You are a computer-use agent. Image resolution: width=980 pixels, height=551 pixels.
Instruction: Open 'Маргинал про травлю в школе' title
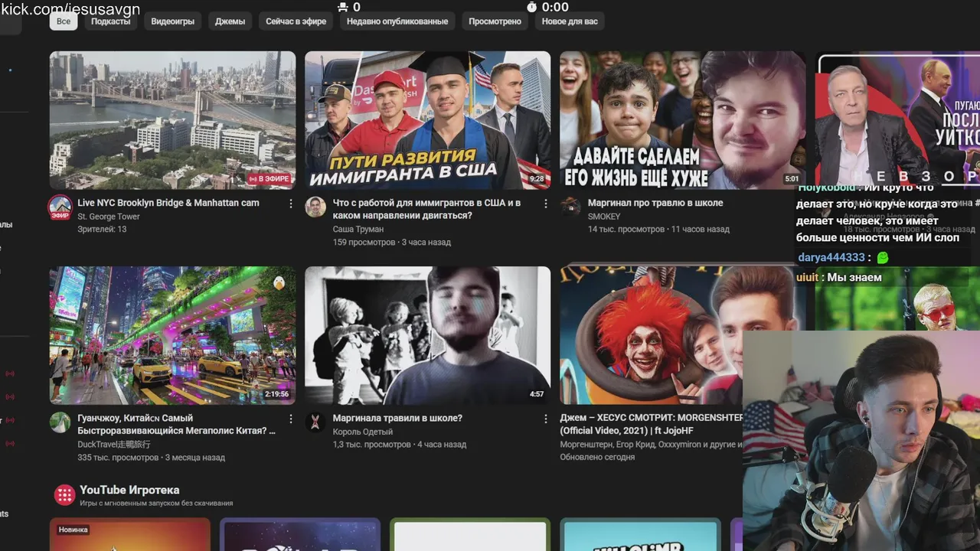(x=655, y=203)
